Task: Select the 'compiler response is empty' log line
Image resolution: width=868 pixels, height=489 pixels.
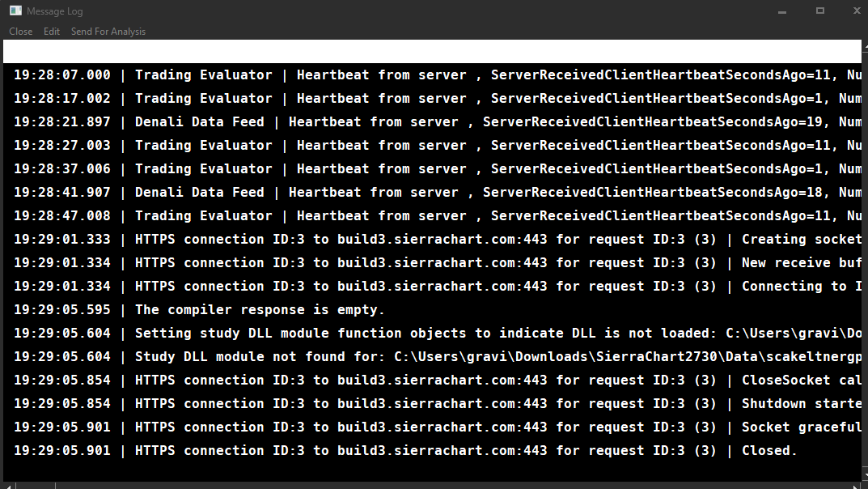Action: (260, 310)
